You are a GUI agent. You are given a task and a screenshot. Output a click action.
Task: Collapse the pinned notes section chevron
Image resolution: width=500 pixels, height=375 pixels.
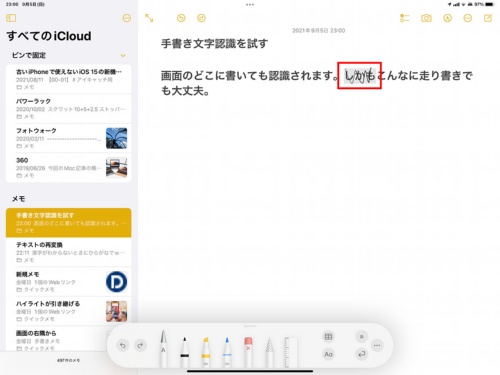[x=123, y=55]
